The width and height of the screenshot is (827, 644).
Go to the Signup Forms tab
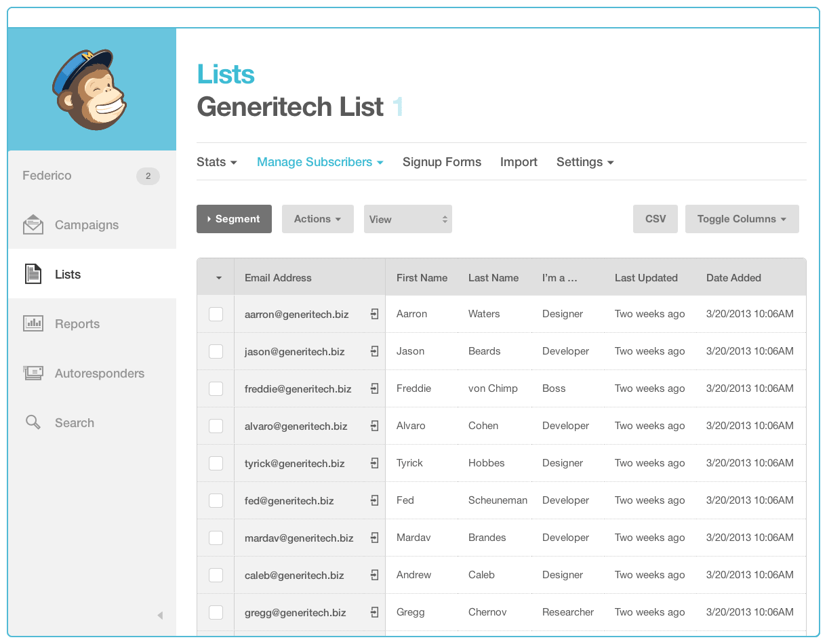click(441, 162)
